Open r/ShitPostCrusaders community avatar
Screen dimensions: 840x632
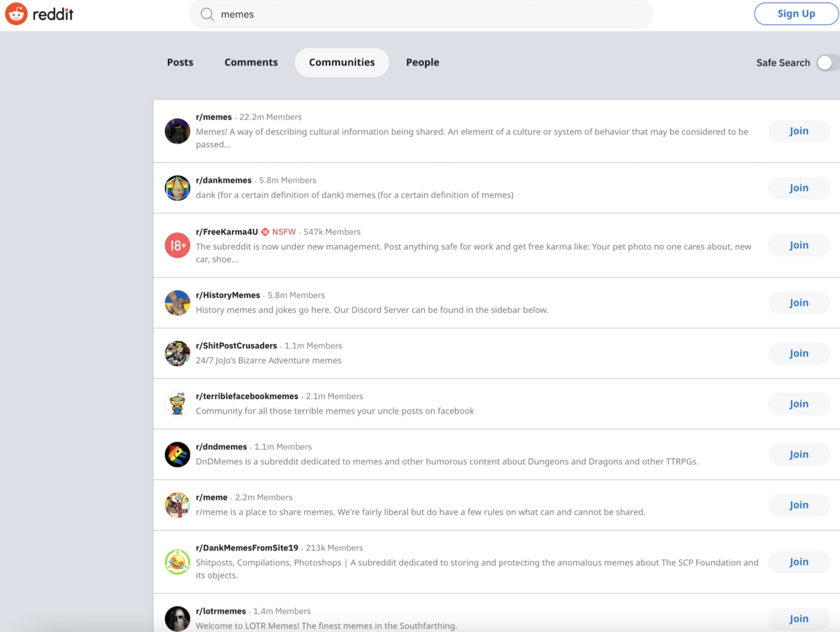coord(177,353)
